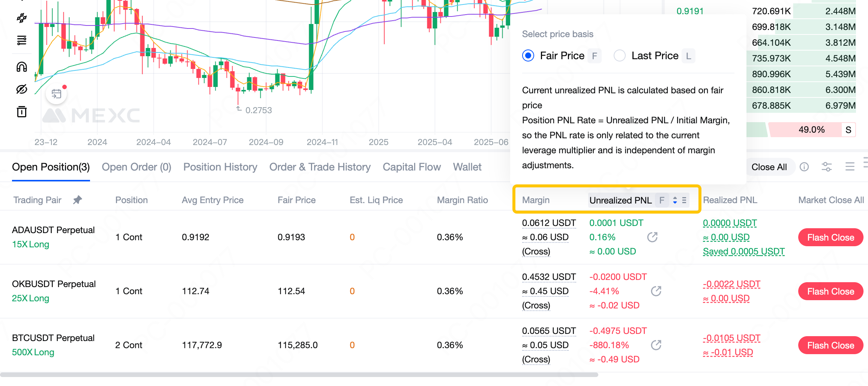Open the Capital Flow tab

411,167
